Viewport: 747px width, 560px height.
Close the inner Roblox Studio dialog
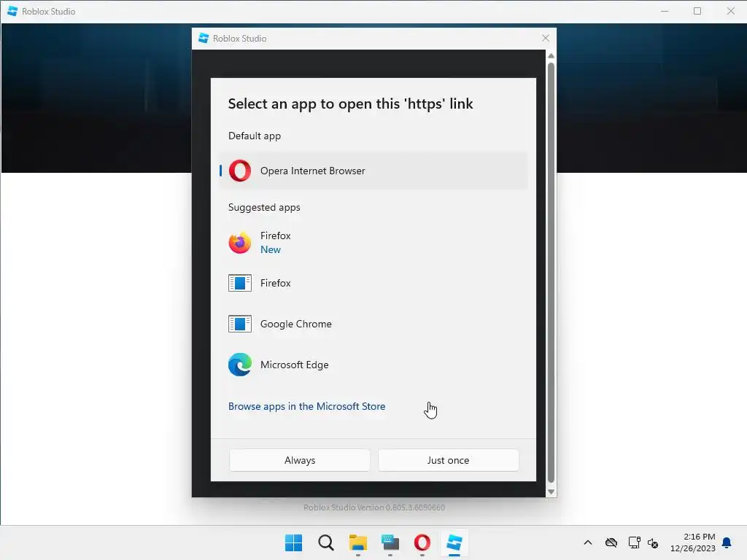546,38
